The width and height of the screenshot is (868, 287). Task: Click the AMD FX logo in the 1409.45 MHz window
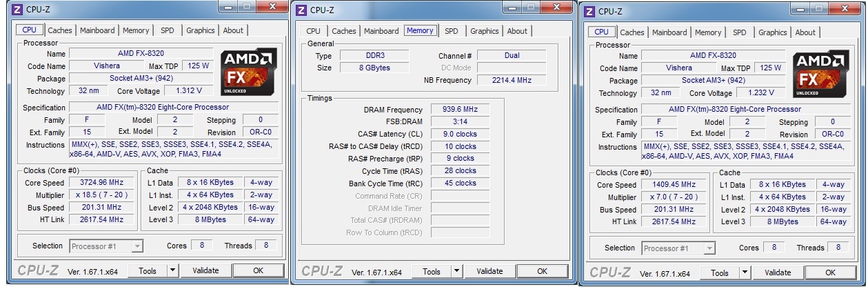[x=821, y=74]
